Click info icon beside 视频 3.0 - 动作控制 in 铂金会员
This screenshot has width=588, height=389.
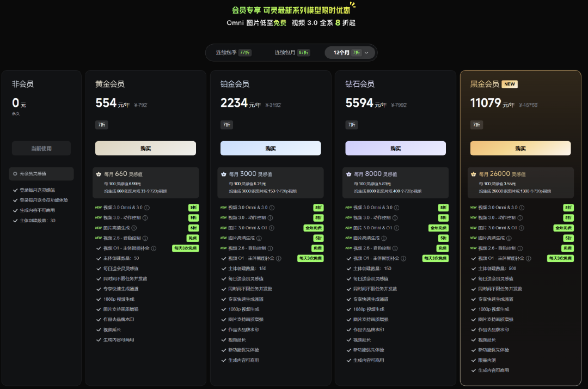(269, 218)
